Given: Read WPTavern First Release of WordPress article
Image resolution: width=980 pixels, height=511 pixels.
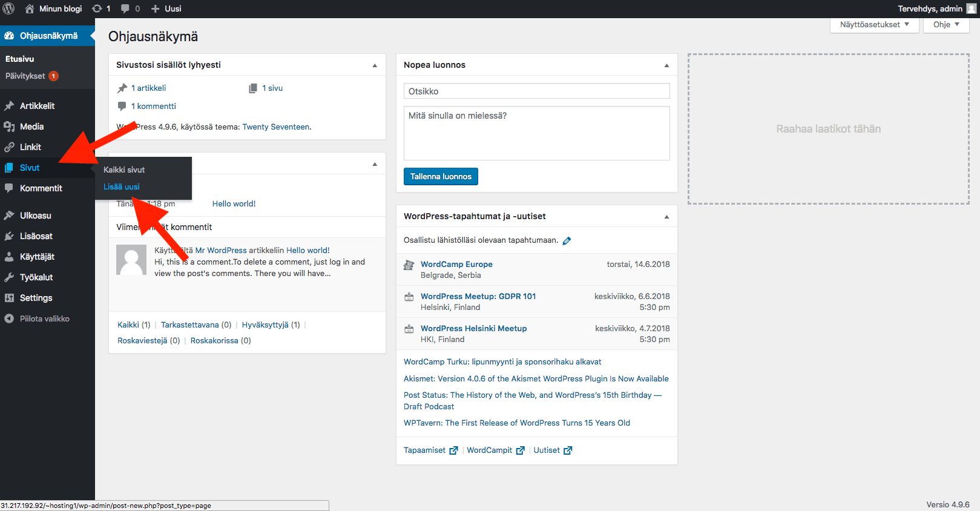Looking at the screenshot, I should (517, 423).
